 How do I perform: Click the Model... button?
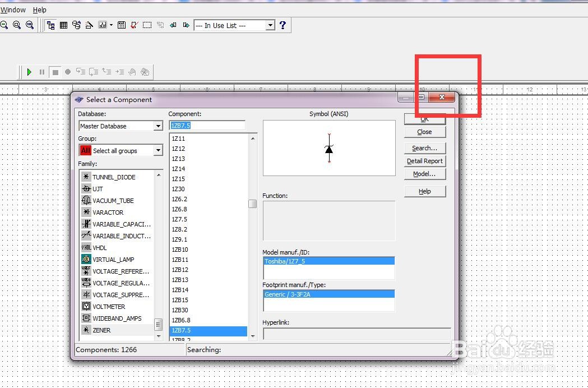coord(424,174)
